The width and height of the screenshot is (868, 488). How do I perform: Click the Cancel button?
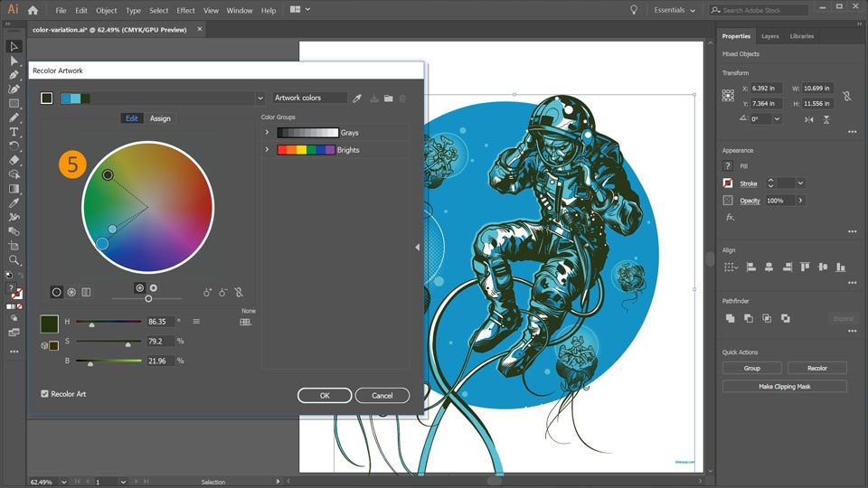pyautogui.click(x=382, y=396)
